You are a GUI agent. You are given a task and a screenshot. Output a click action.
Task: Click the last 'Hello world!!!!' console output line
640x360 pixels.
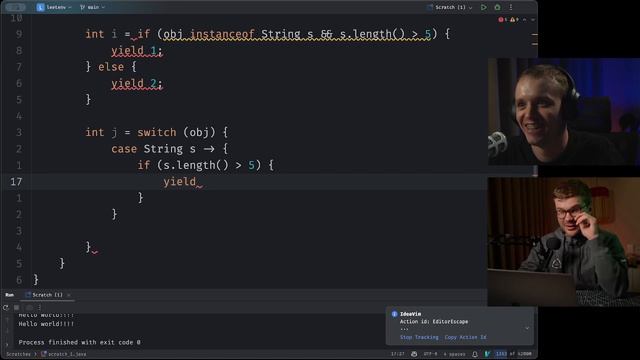46,324
